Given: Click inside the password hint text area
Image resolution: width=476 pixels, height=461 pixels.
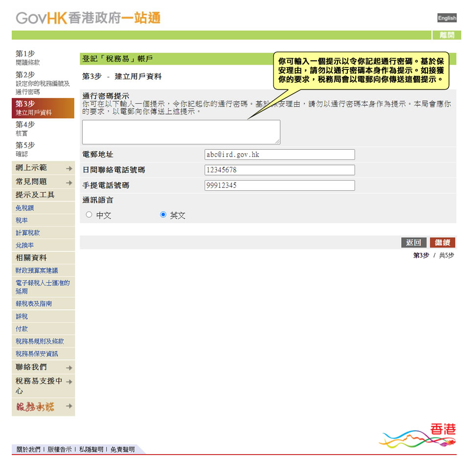Looking at the screenshot, I should (181, 131).
